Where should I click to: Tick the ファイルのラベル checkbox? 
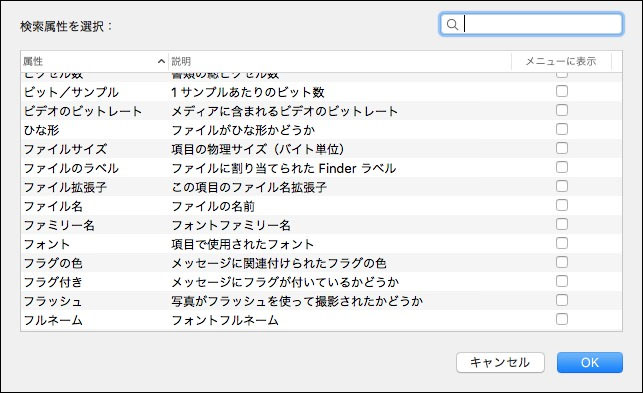pos(562,167)
